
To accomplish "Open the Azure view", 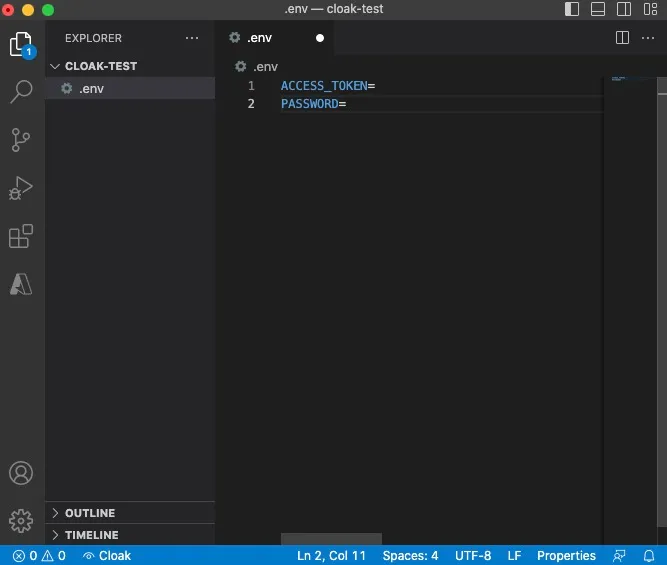I will [21, 284].
